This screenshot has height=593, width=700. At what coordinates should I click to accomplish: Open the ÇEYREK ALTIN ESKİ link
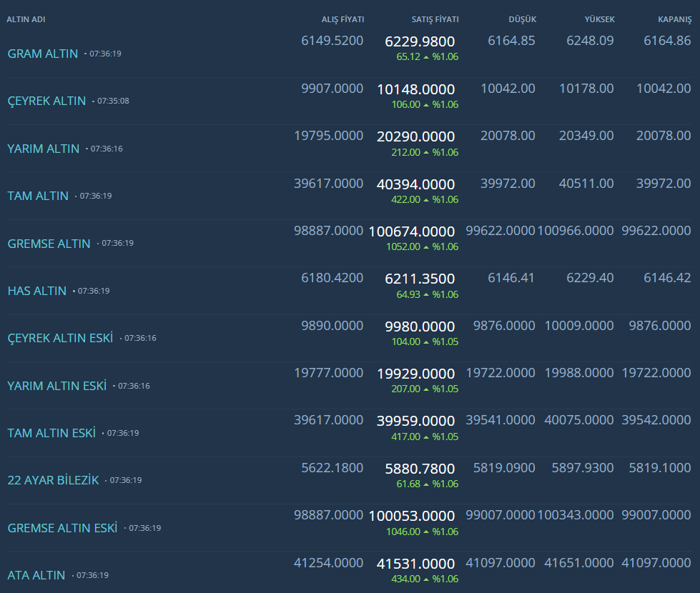(60, 338)
